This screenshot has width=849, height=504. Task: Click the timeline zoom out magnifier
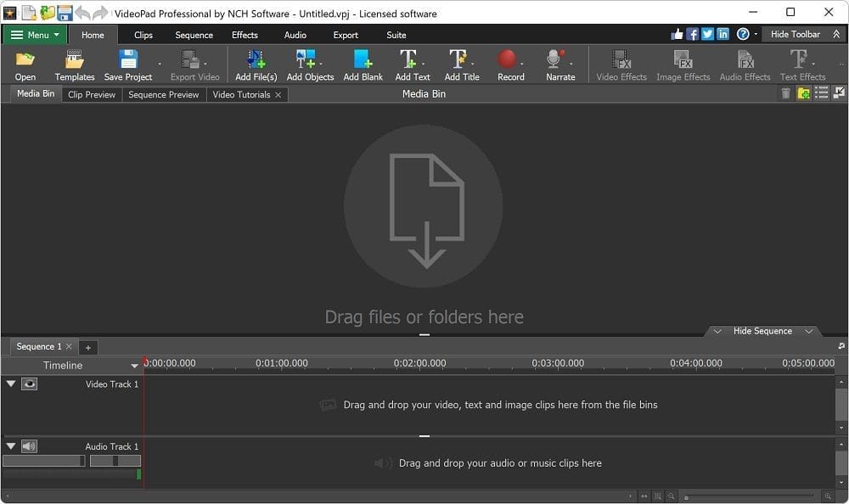672,496
